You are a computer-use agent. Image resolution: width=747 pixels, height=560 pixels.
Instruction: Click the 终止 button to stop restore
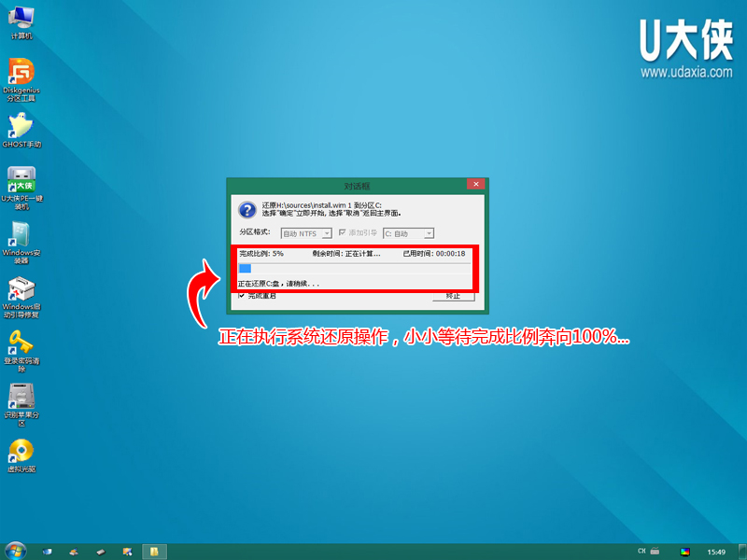pos(453,296)
